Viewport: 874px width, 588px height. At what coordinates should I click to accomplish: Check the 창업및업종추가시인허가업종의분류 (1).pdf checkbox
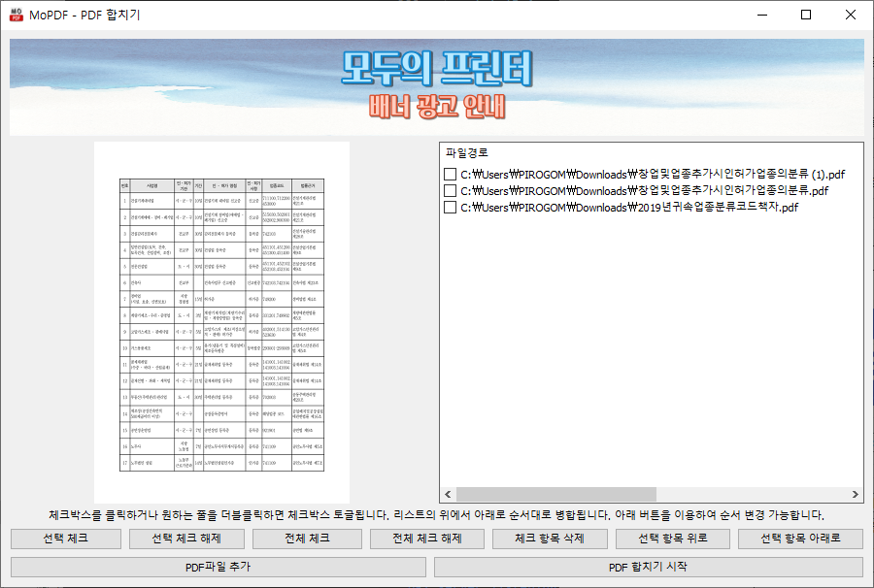tap(450, 175)
